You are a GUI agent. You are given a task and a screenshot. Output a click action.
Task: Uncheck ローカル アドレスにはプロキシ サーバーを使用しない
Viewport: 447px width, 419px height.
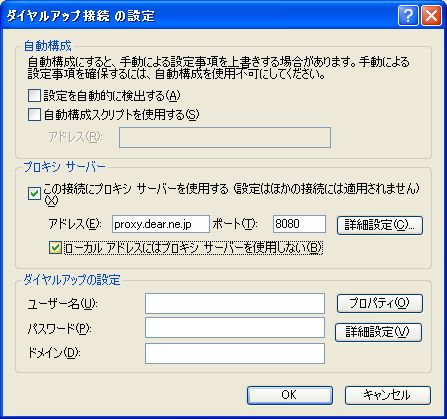point(55,248)
